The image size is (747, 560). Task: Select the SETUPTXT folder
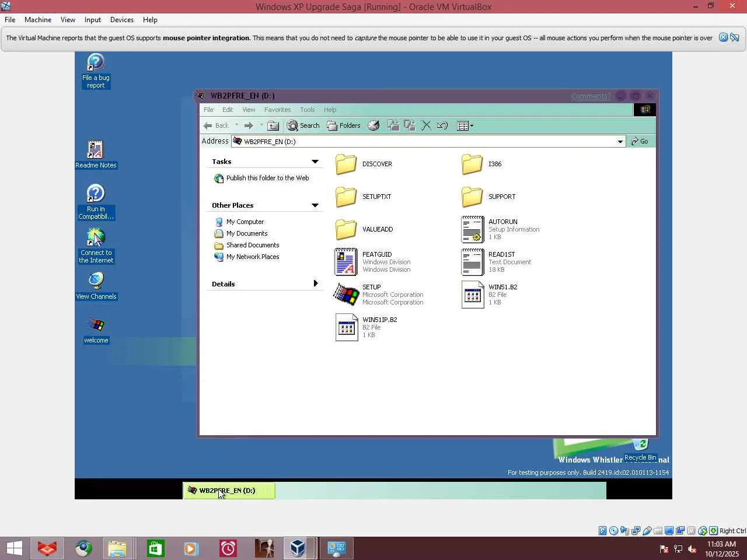pyautogui.click(x=363, y=197)
